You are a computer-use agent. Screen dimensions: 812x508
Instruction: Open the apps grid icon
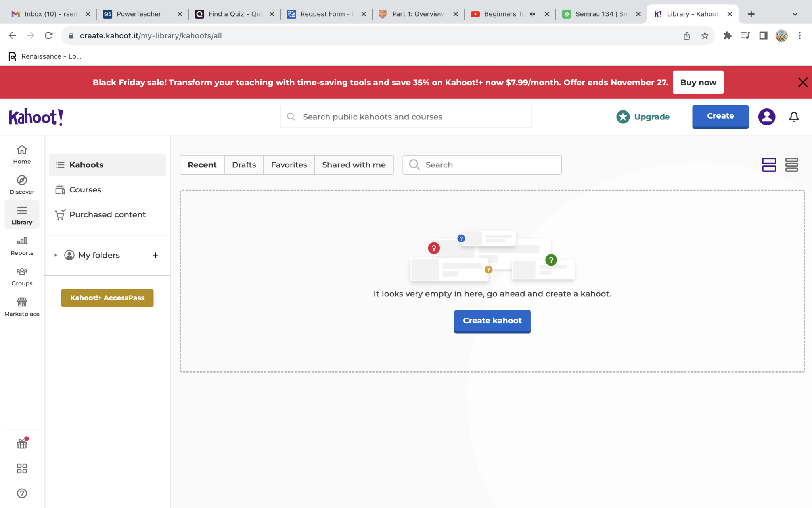22,469
